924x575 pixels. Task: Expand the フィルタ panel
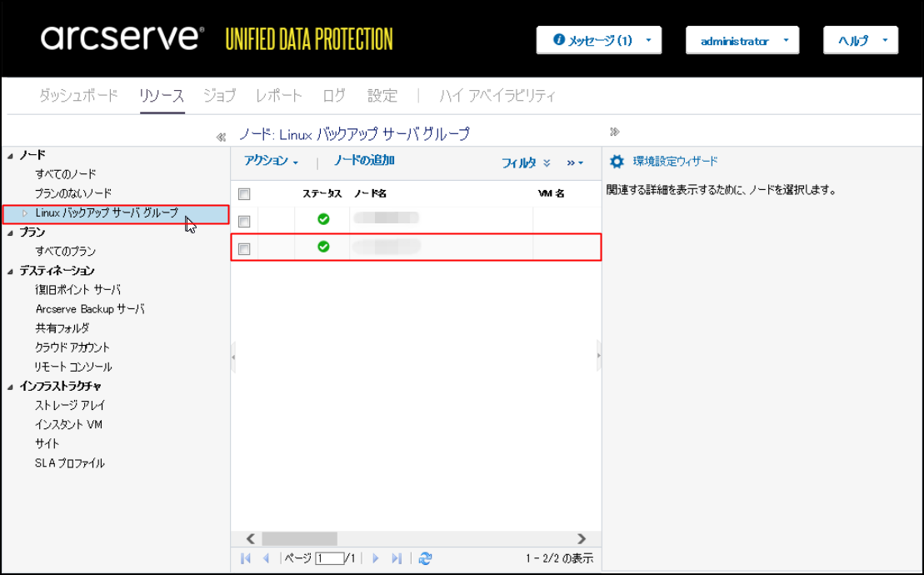(x=526, y=162)
